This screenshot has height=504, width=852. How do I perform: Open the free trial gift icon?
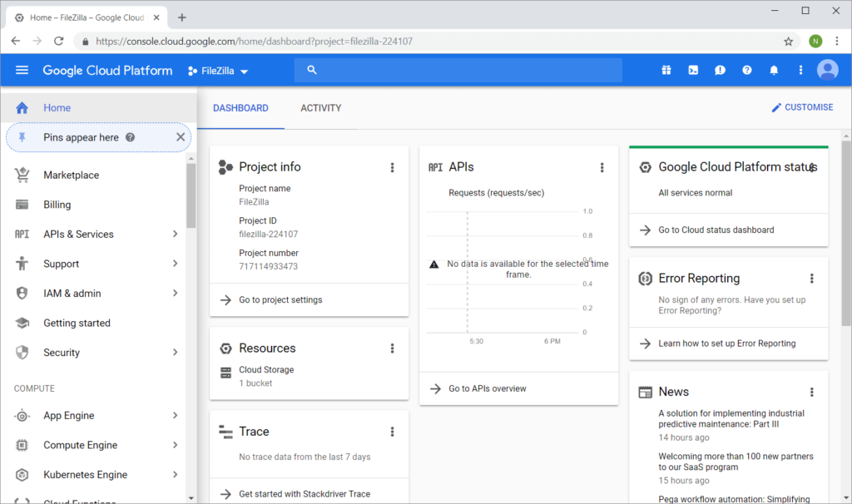coord(666,70)
